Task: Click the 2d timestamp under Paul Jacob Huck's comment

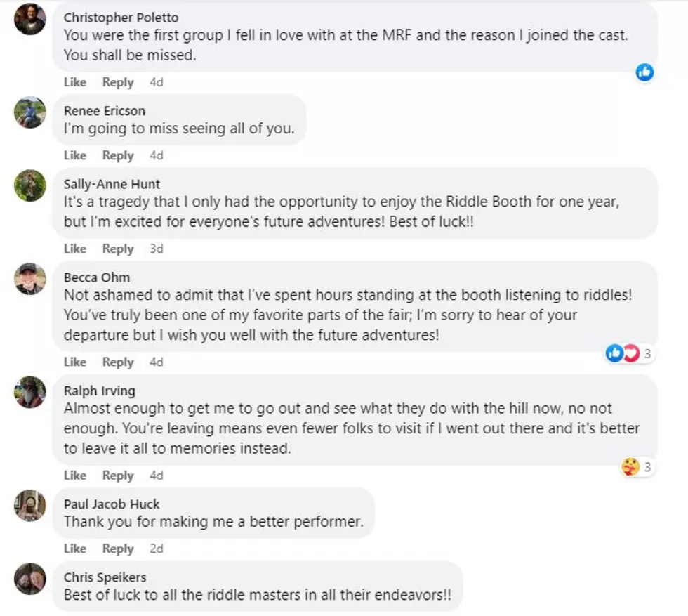Action: point(157,549)
